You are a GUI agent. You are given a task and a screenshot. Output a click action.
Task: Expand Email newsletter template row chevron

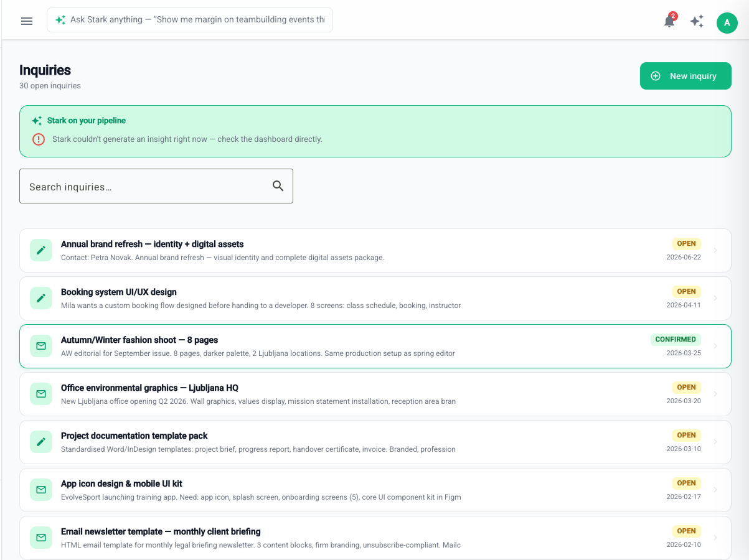click(715, 538)
